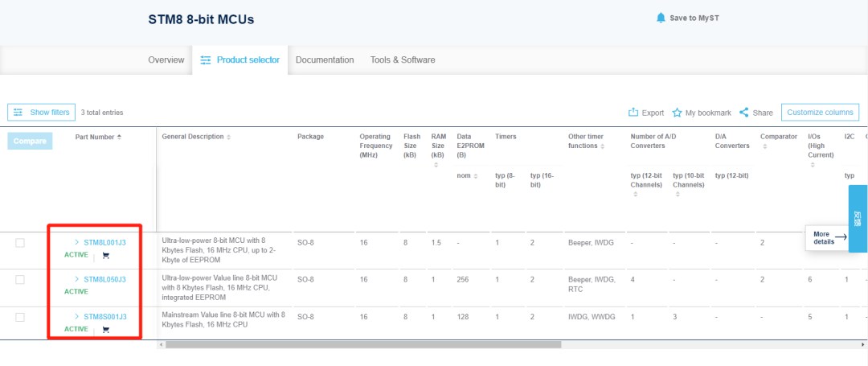Expand the STM8L001J3 row chevron
This screenshot has width=868, height=366.
(76, 242)
